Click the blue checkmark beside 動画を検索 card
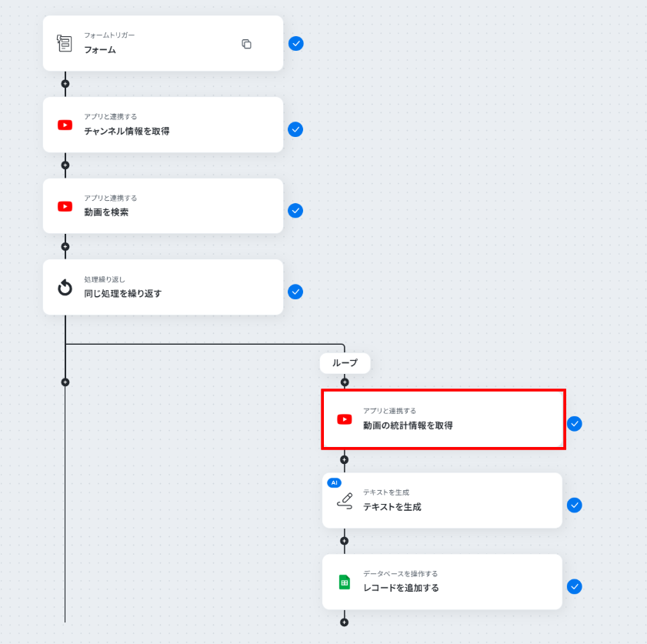Viewport: 647px width, 644px height. (x=295, y=211)
